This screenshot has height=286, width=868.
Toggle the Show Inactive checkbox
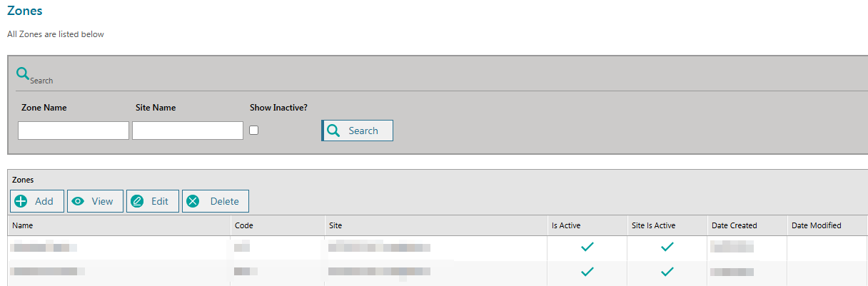[x=253, y=130]
